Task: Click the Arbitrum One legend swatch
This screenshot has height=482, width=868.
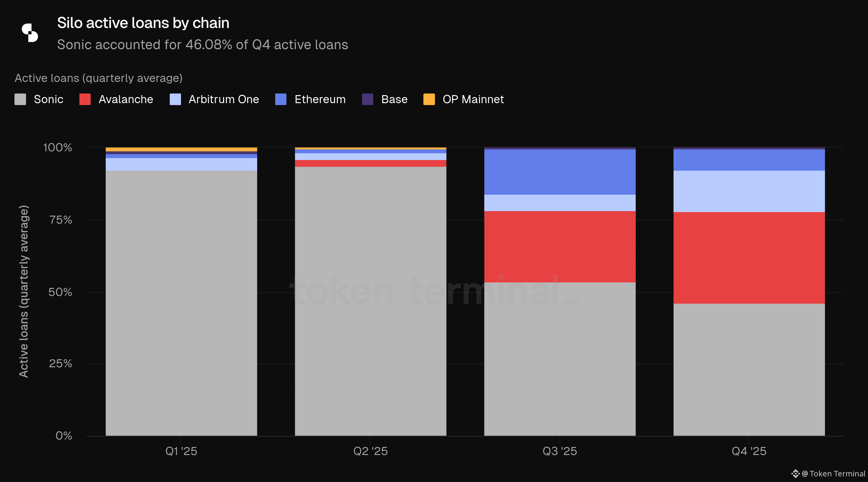Action: (175, 99)
